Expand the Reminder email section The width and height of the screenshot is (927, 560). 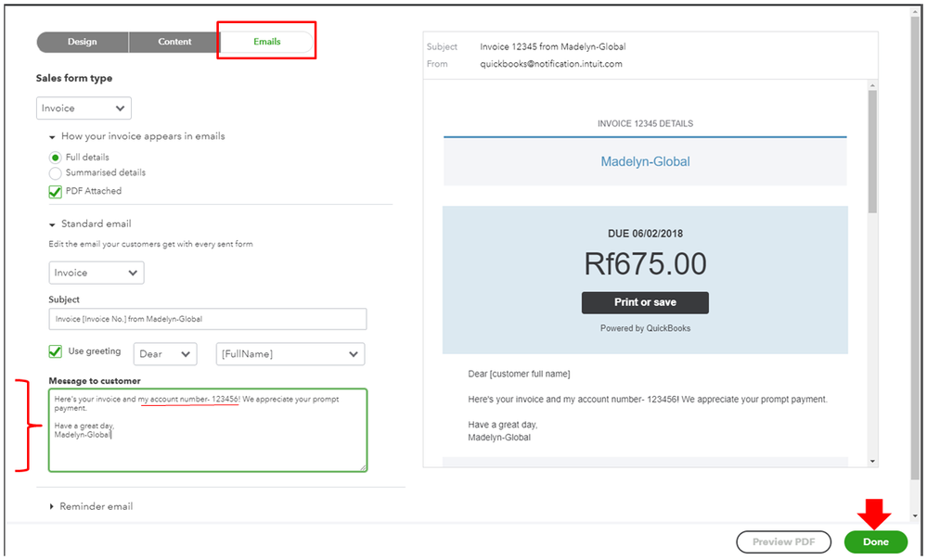(x=51, y=507)
